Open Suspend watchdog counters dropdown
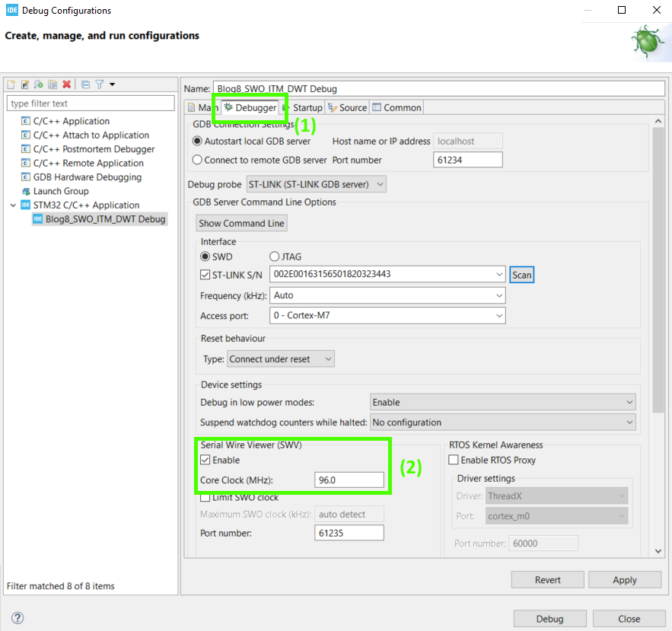The width and height of the screenshot is (672, 631). pos(503,422)
